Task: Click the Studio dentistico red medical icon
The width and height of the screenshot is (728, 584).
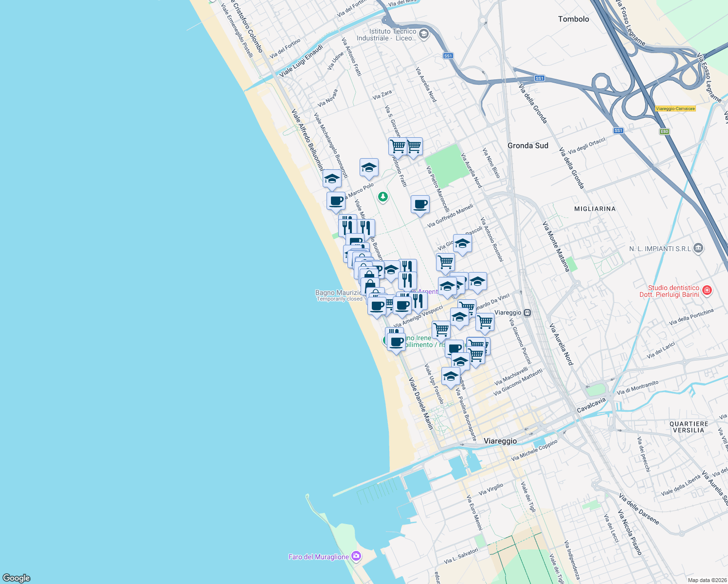Action: pyautogui.click(x=708, y=291)
